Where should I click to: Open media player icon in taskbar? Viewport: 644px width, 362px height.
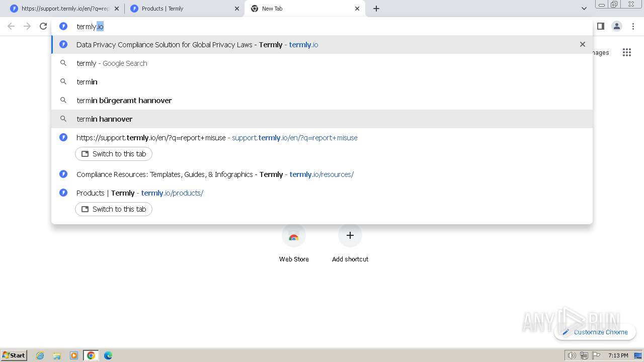coord(74,355)
